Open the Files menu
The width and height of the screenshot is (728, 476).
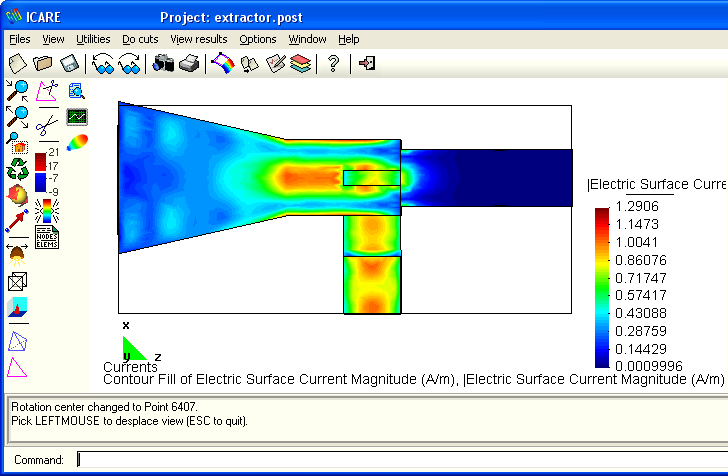(x=20, y=39)
